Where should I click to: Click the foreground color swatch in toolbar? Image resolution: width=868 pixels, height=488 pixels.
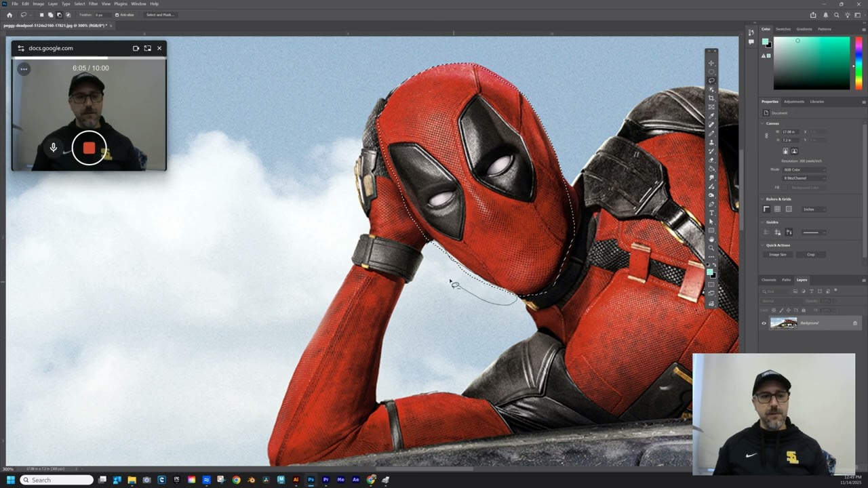pyautogui.click(x=709, y=272)
